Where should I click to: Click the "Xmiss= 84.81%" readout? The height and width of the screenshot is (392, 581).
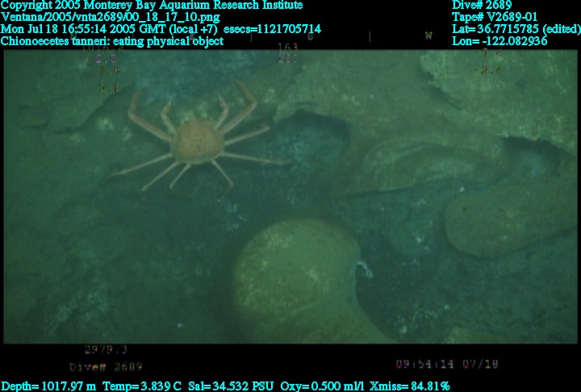[409, 386]
